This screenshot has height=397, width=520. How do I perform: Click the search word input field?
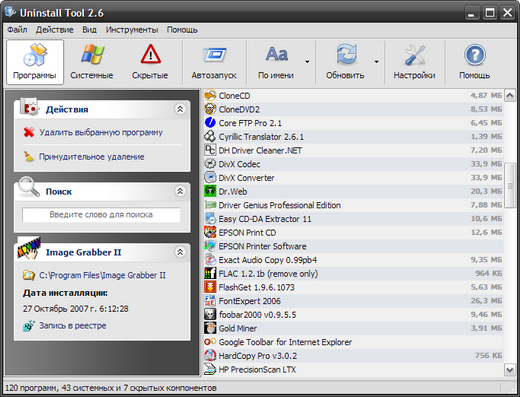pyautogui.click(x=101, y=215)
